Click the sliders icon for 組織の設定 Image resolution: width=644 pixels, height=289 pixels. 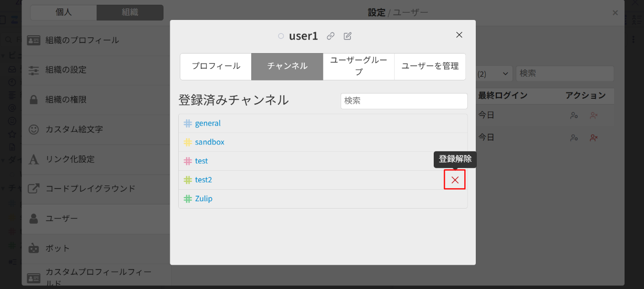click(x=34, y=70)
